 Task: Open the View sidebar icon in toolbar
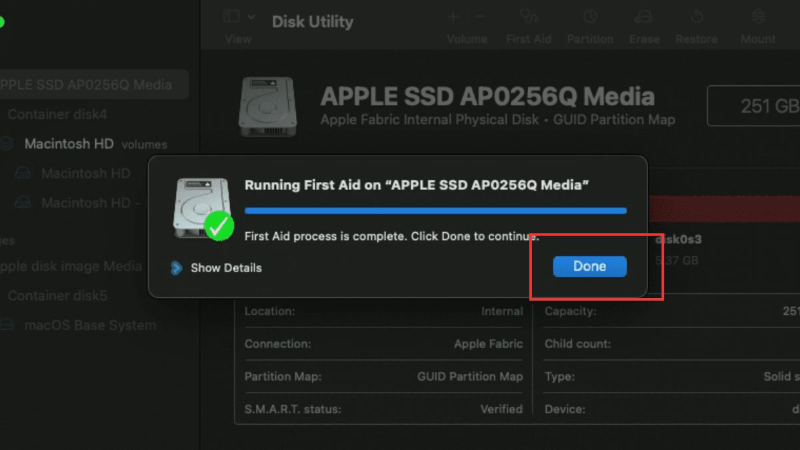(x=232, y=16)
